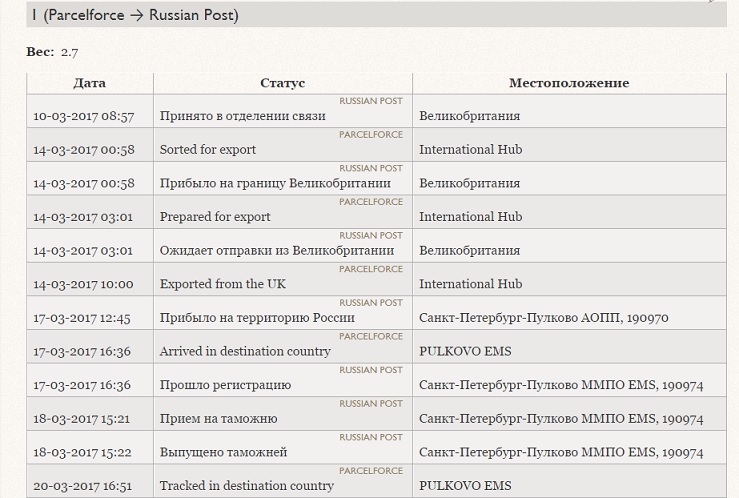Select the date '20-03-2017 16:51'
This screenshot has width=739, height=498.
[82, 486]
